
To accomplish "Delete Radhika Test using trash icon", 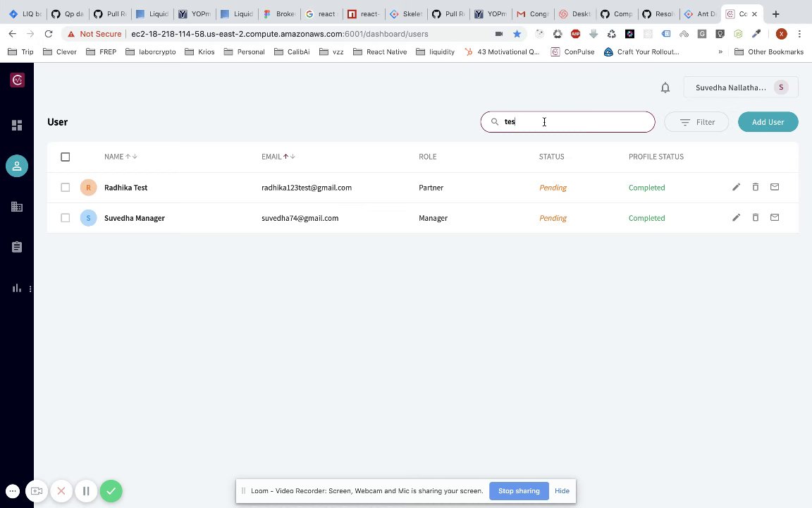I will coord(756,187).
